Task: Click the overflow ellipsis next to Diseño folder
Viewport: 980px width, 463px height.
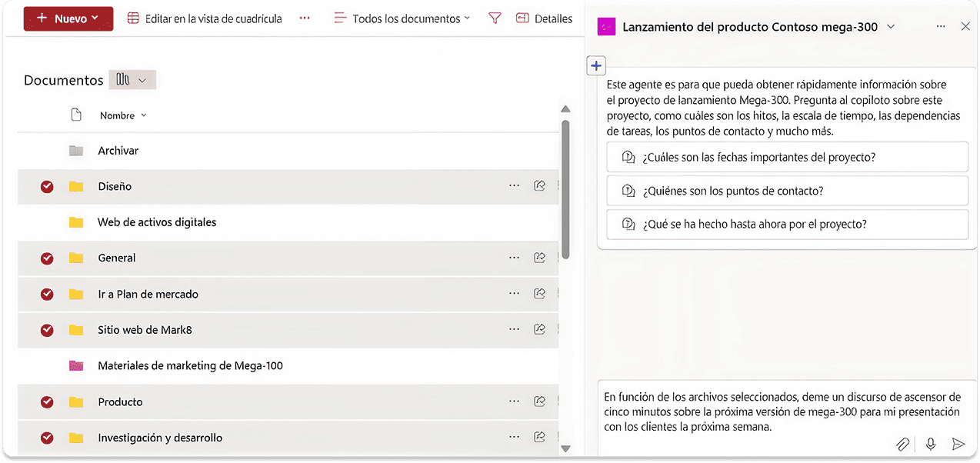Action: click(514, 185)
